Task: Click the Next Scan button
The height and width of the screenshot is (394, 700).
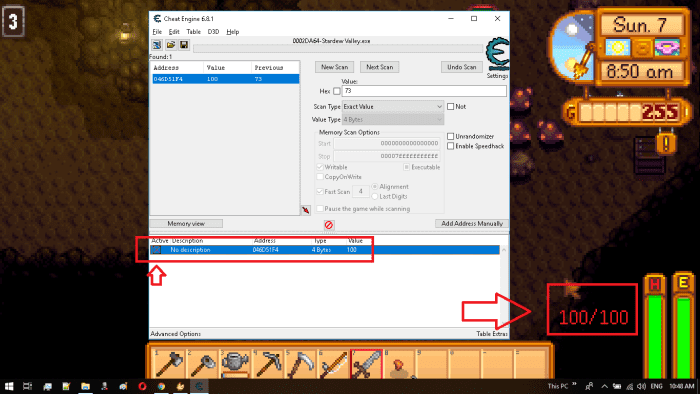Action: (x=379, y=67)
